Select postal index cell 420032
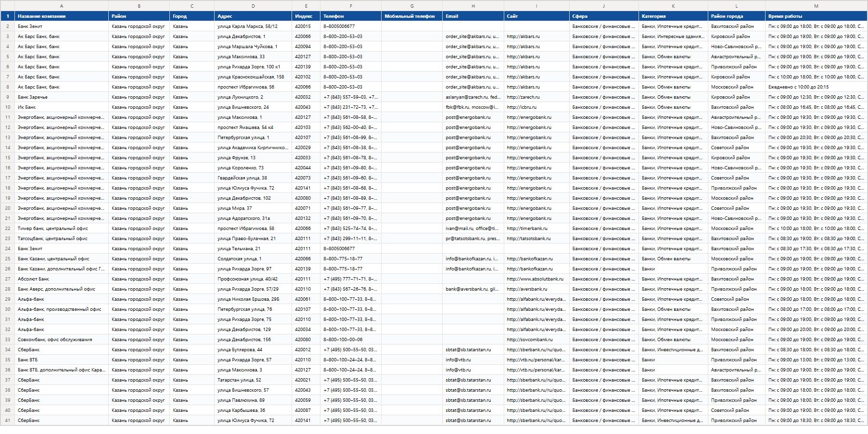 (306, 97)
